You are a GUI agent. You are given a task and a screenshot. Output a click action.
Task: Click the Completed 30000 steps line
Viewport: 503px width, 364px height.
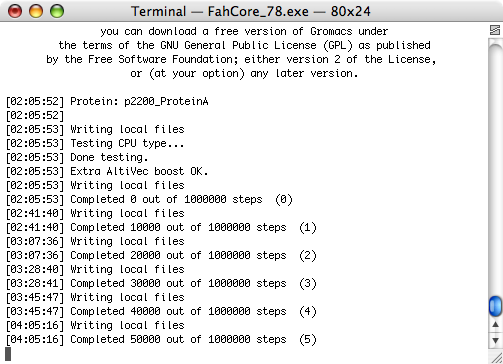pos(161,283)
